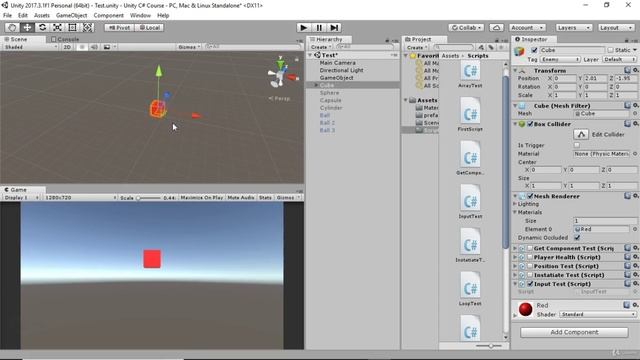Enable Is Trigger checkbox
The image size is (640, 360).
tap(577, 145)
